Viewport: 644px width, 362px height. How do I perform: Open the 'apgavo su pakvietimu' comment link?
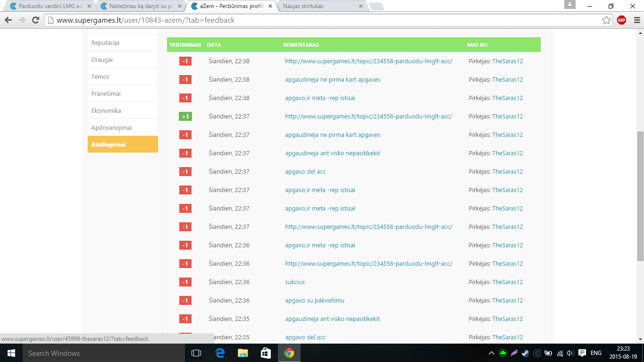click(x=315, y=300)
